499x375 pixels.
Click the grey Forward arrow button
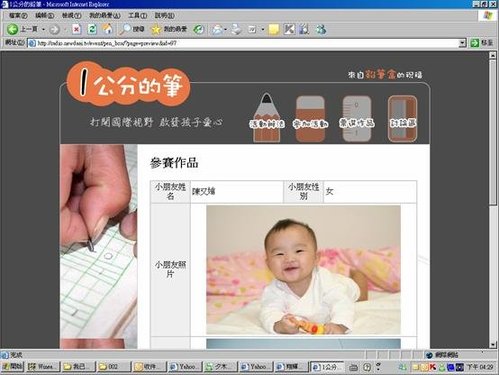tap(54, 30)
